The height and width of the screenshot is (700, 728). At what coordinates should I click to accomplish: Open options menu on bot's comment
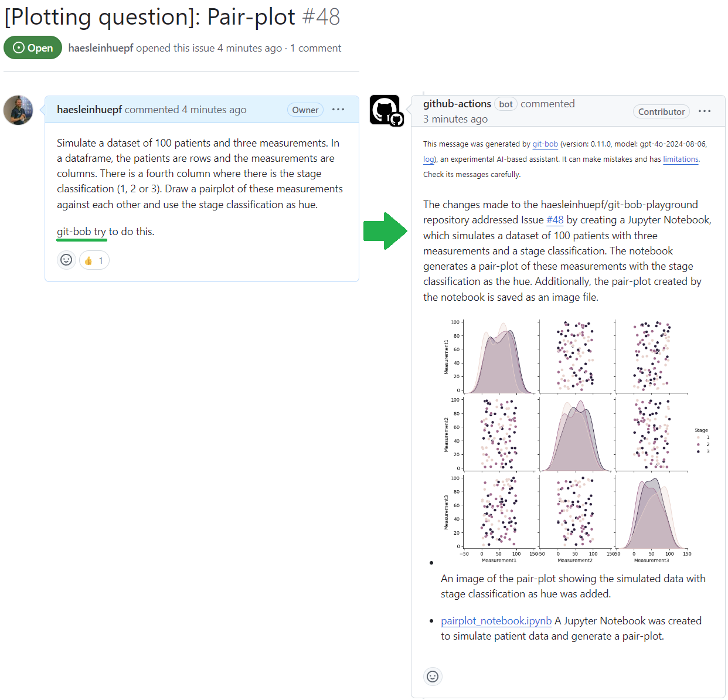tap(705, 111)
